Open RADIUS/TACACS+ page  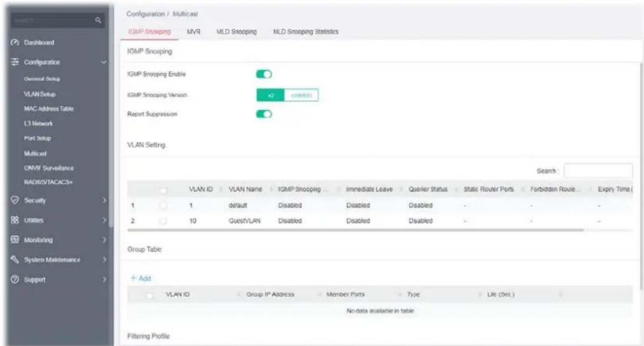(x=48, y=182)
